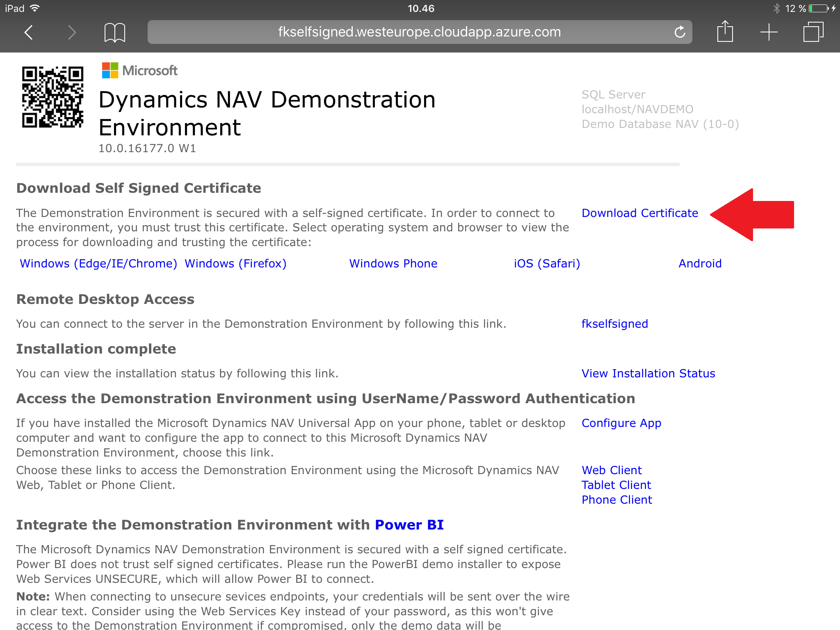Select Windows (Edge/IE/Chrome) instructions

(x=98, y=264)
